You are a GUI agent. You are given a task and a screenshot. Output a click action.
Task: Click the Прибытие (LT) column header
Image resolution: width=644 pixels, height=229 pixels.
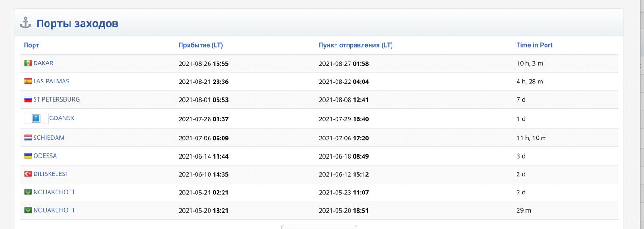click(201, 45)
